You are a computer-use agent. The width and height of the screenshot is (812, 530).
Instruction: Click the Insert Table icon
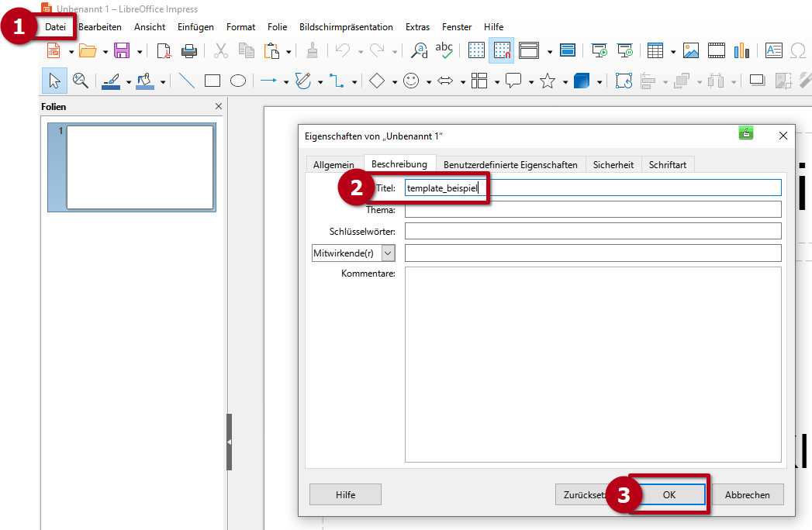point(655,50)
